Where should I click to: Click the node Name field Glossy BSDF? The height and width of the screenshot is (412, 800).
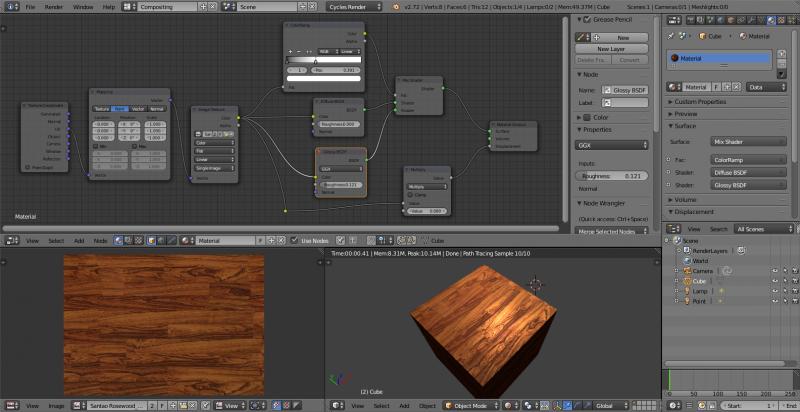pos(625,91)
